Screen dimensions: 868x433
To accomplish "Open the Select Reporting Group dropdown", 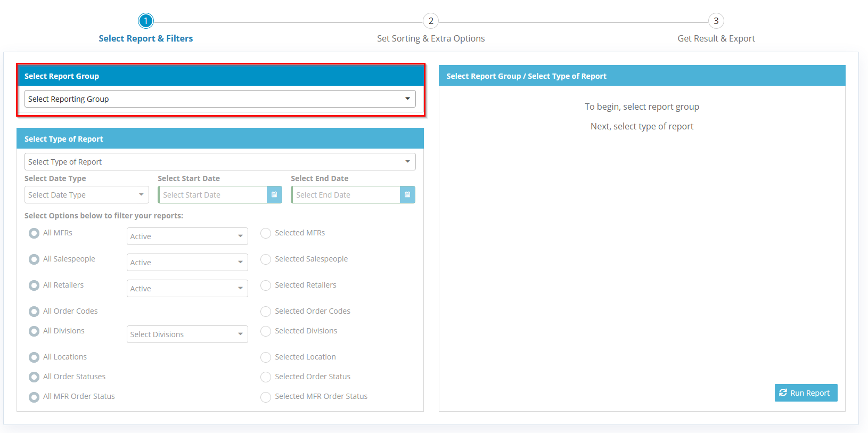I will [x=220, y=99].
